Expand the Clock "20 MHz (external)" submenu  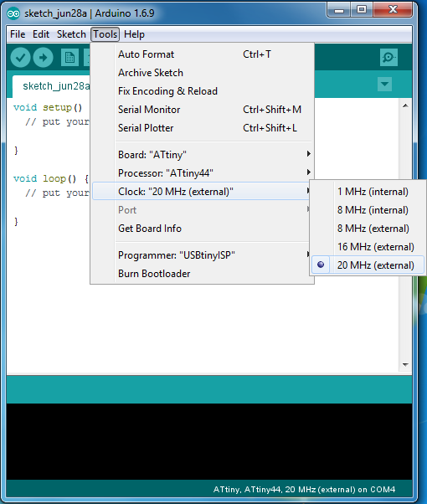pos(202,191)
